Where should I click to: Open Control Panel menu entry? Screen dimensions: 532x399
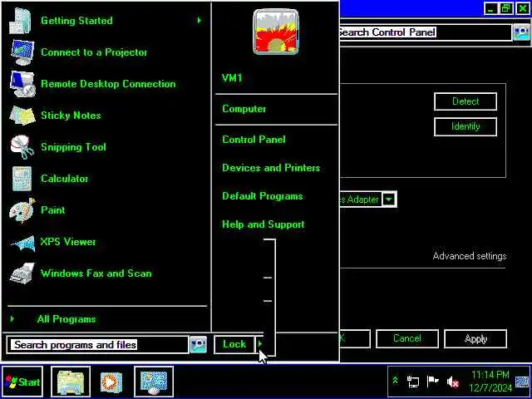[254, 140]
